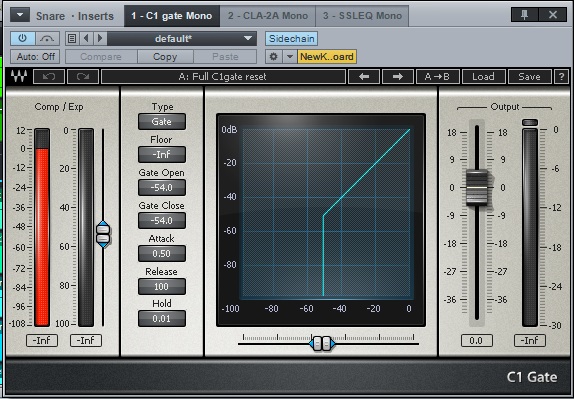This screenshot has height=399, width=574.
Task: Click the Attack 0.50 value field
Action: pyautogui.click(x=162, y=253)
